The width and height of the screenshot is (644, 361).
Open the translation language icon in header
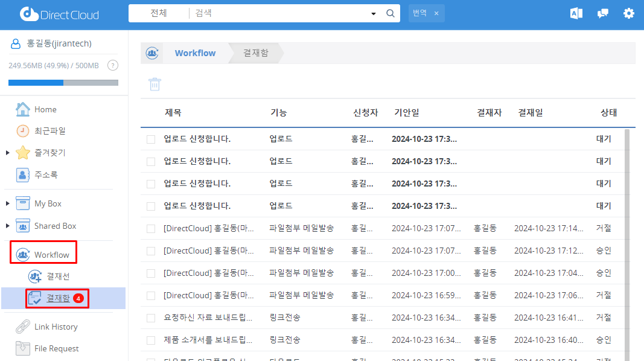tap(576, 13)
